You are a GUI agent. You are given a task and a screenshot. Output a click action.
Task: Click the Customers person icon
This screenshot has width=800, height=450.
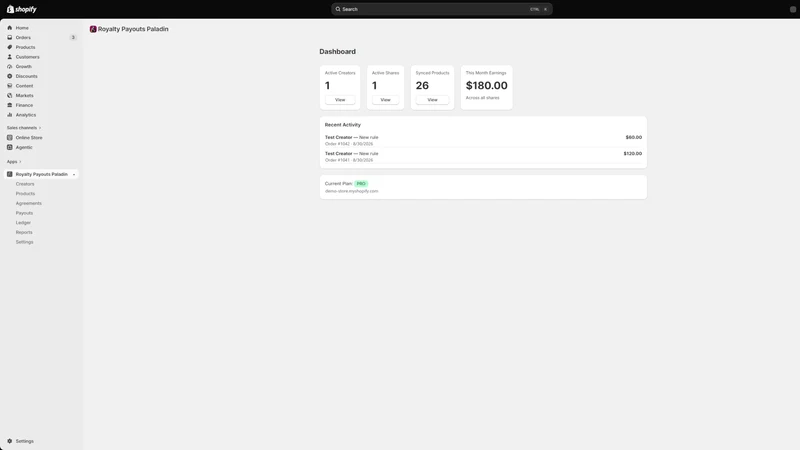click(10, 57)
